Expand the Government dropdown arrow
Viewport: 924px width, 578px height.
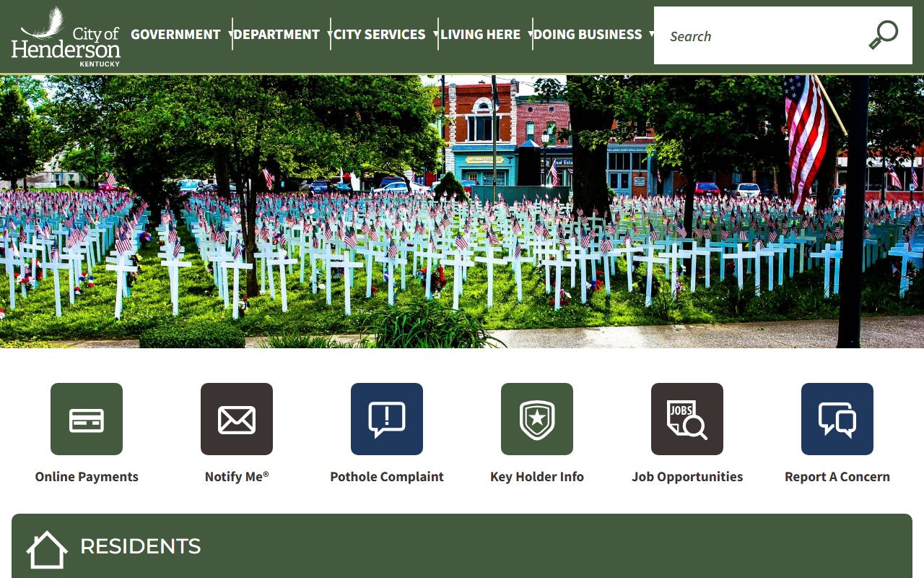230,35
